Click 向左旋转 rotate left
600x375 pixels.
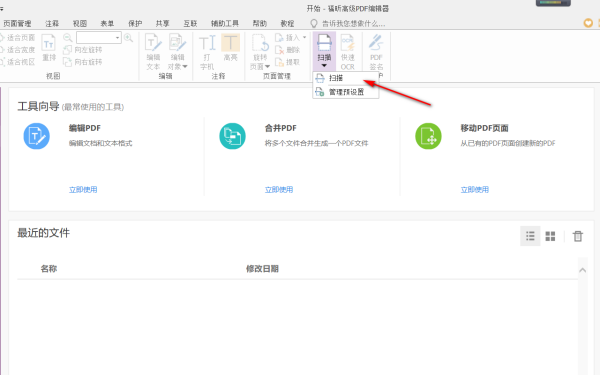tap(83, 50)
